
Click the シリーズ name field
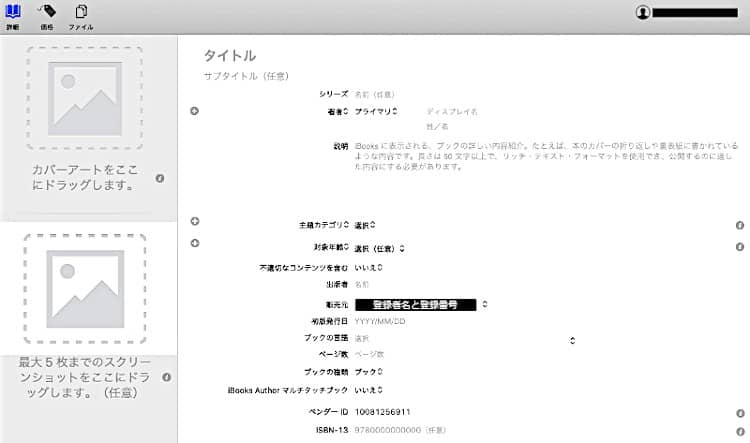click(375, 95)
